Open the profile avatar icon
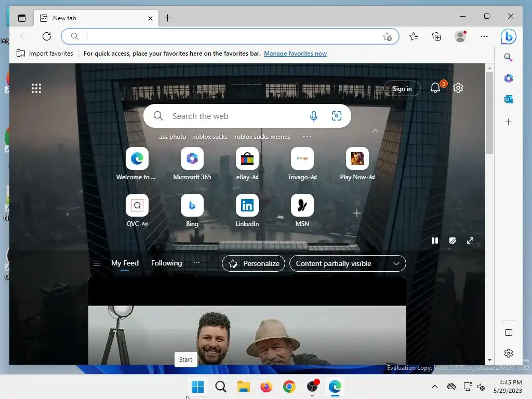532x399 pixels. 460,36
